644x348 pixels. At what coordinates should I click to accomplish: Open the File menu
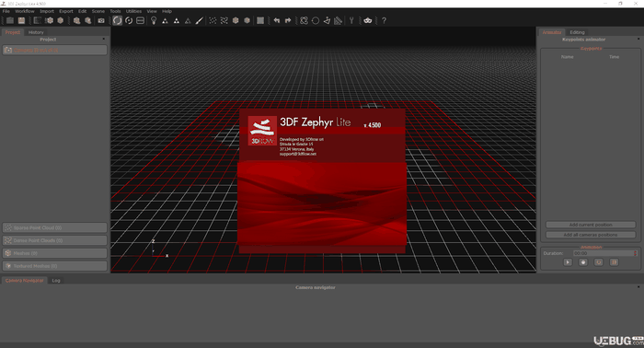6,11
